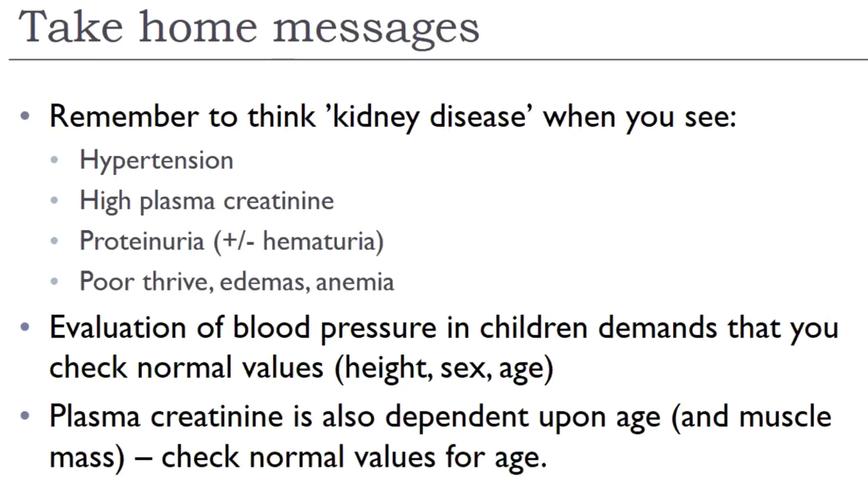Click the bullet dot before 'Hypertension'

[x=54, y=160]
